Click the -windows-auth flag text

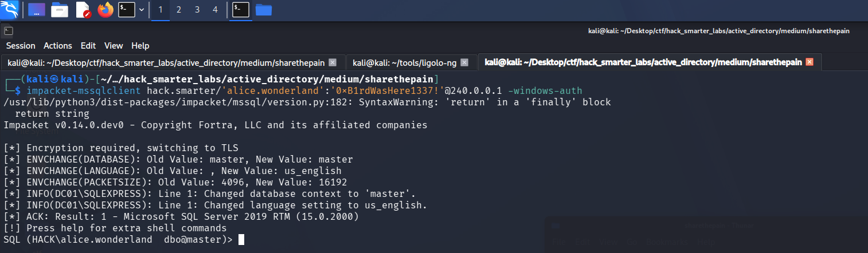pos(545,91)
